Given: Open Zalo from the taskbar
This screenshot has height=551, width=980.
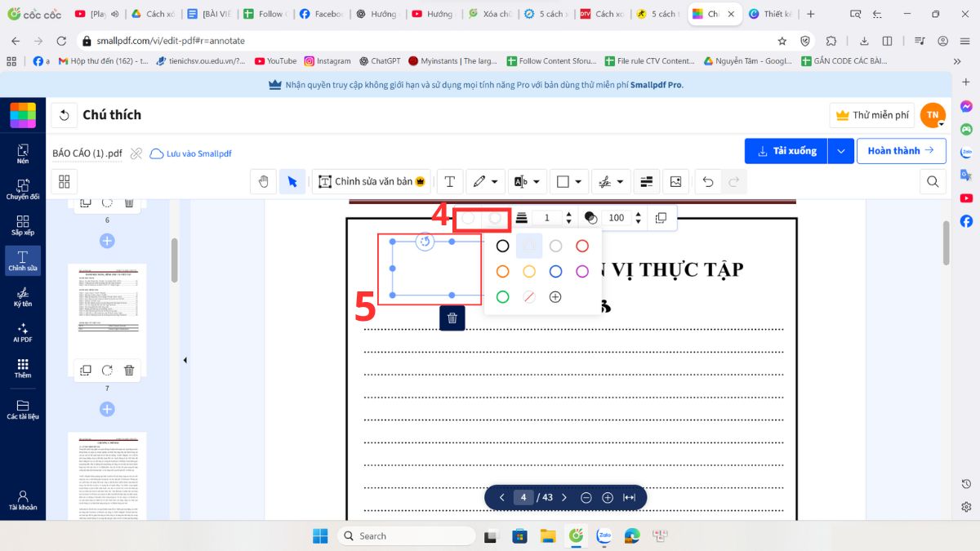Looking at the screenshot, I should point(605,535).
